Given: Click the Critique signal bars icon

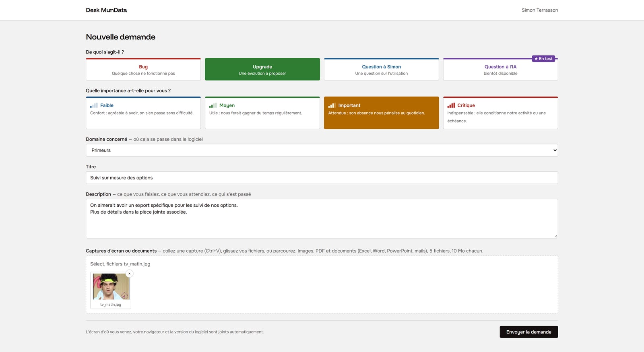Looking at the screenshot, I should [451, 105].
